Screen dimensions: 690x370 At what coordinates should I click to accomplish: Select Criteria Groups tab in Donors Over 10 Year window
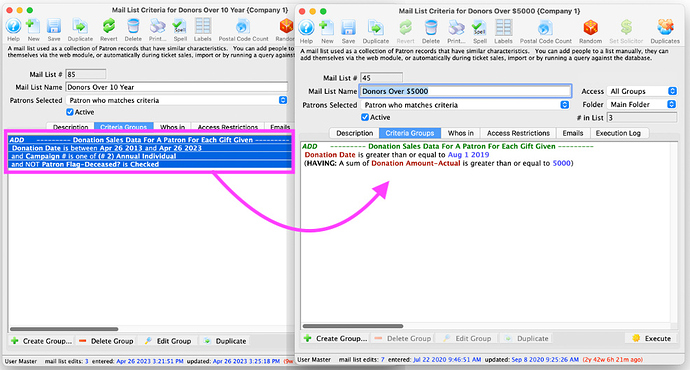point(124,127)
